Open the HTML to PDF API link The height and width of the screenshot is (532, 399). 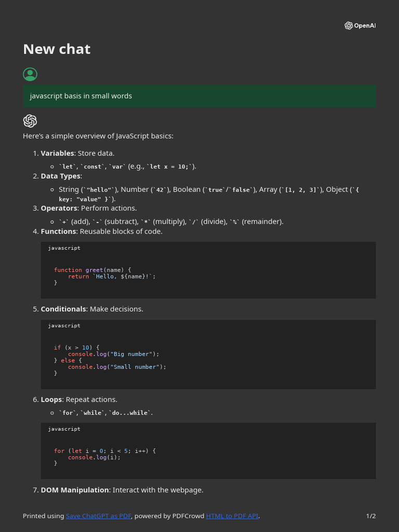pyautogui.click(x=232, y=516)
